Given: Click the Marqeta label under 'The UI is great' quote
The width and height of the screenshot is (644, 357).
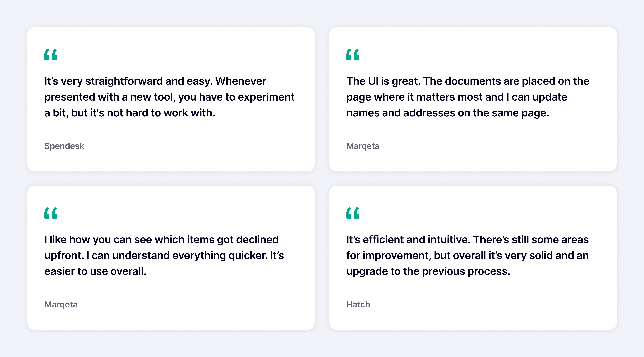Looking at the screenshot, I should [363, 146].
